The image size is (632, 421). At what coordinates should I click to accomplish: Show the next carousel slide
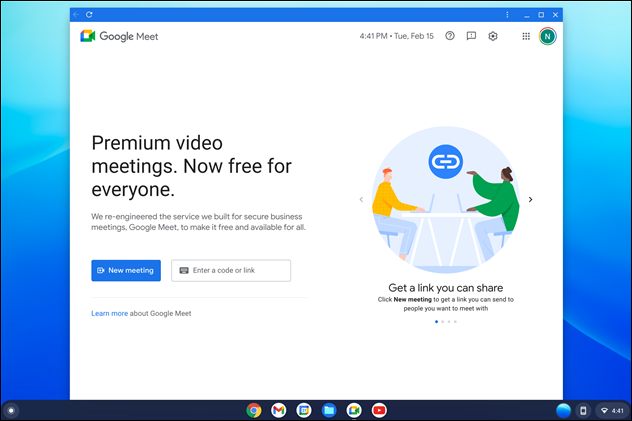(x=530, y=199)
